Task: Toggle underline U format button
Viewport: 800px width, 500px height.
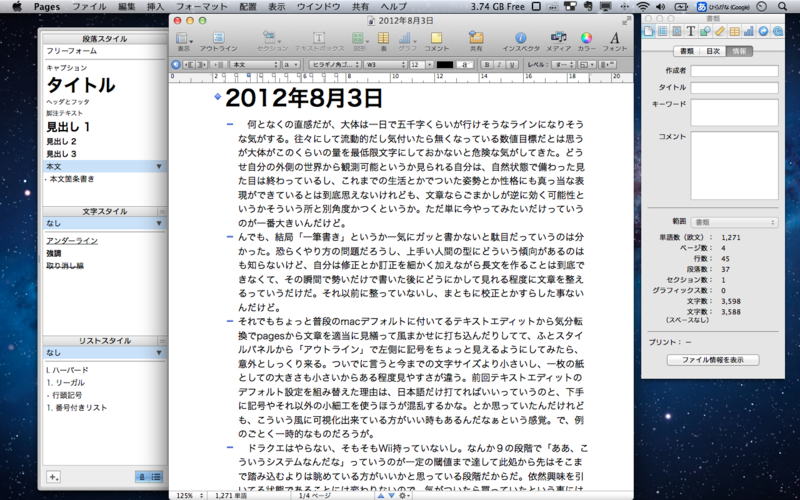Action: tap(512, 65)
